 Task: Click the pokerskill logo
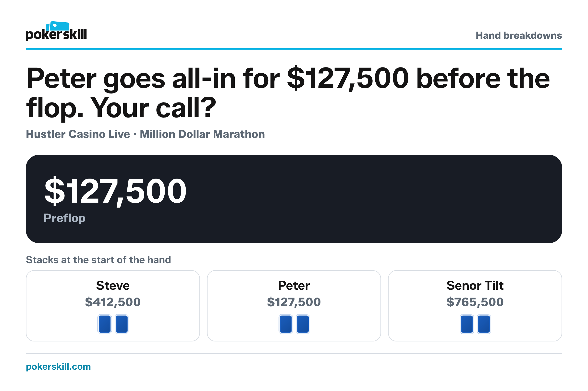(x=56, y=31)
